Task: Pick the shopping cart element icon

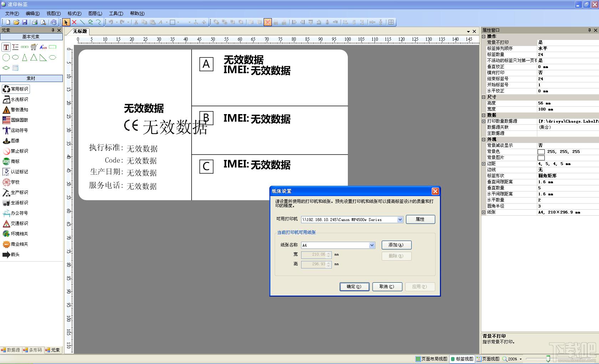Action: point(34,47)
